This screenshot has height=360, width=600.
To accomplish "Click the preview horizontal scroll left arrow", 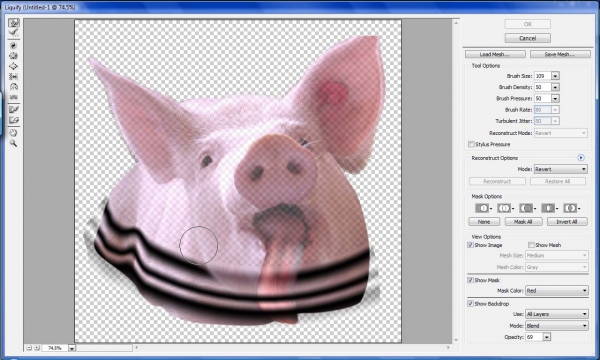I will coord(137,347).
